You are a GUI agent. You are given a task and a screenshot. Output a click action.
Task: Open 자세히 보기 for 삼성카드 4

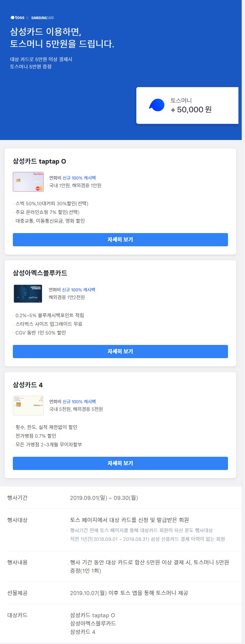120,463
